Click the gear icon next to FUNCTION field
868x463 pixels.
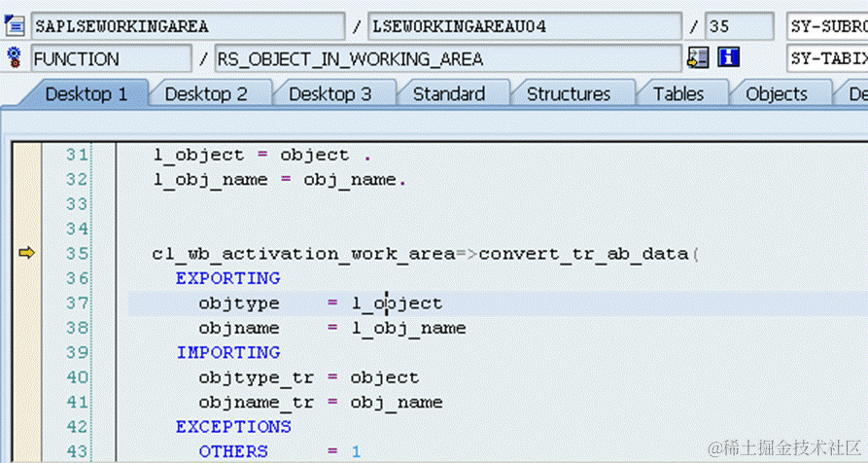[15, 57]
